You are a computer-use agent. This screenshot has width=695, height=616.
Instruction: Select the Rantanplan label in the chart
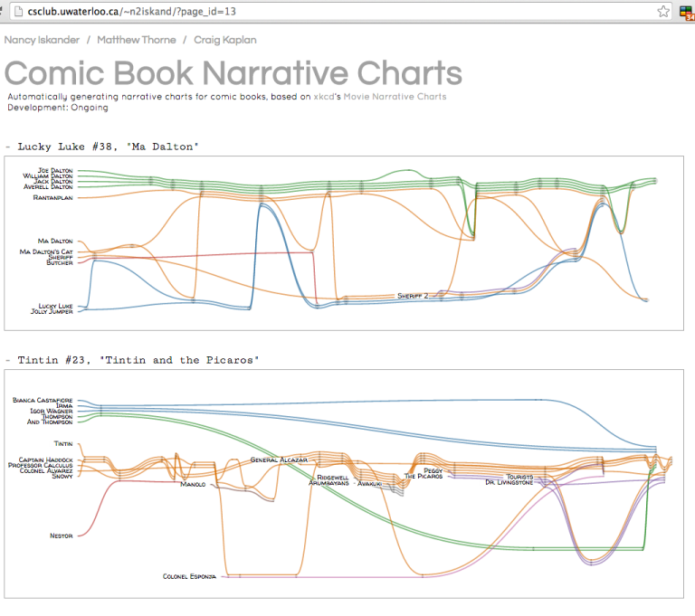[53, 196]
